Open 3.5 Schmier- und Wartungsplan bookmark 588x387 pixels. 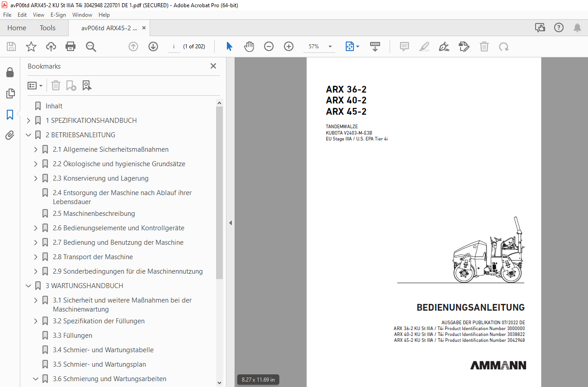(x=99, y=364)
